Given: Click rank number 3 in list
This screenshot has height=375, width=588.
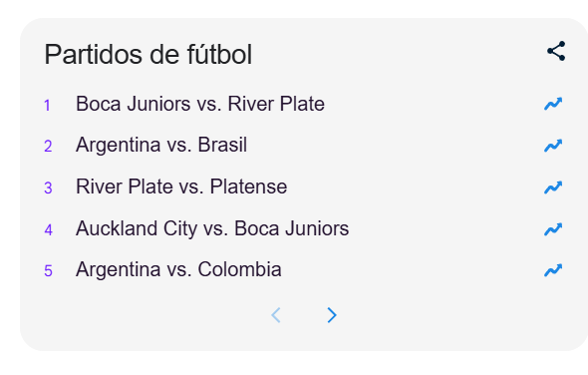Looking at the screenshot, I should [48, 187].
